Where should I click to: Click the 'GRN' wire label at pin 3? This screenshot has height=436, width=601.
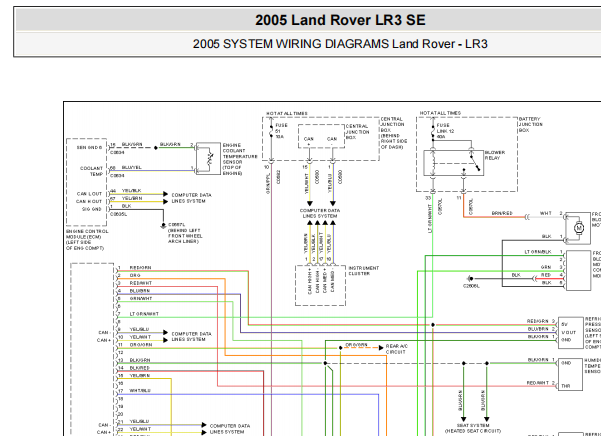546,267
